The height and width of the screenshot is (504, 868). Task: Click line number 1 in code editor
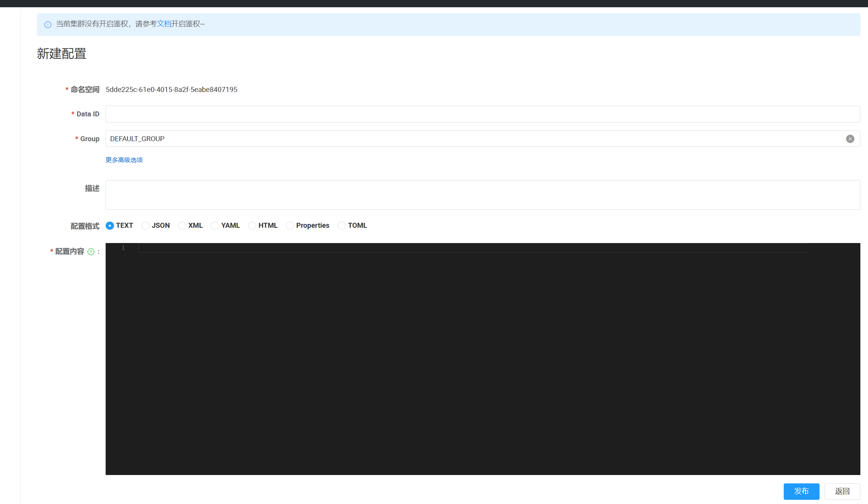(x=123, y=248)
